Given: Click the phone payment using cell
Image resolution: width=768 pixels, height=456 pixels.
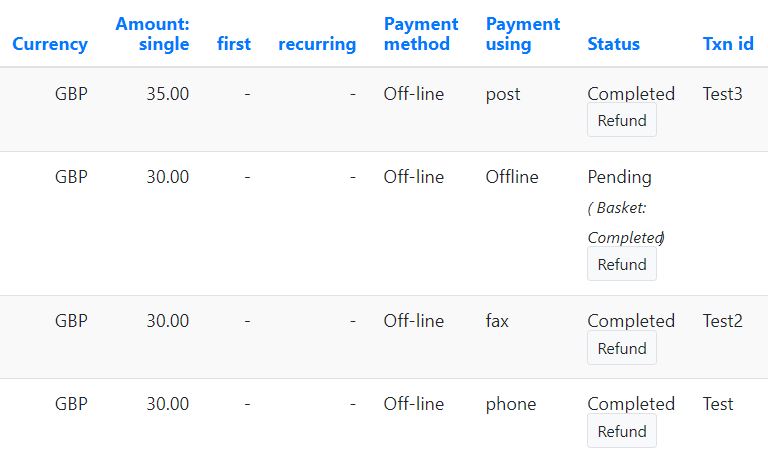Looking at the screenshot, I should (x=510, y=405).
